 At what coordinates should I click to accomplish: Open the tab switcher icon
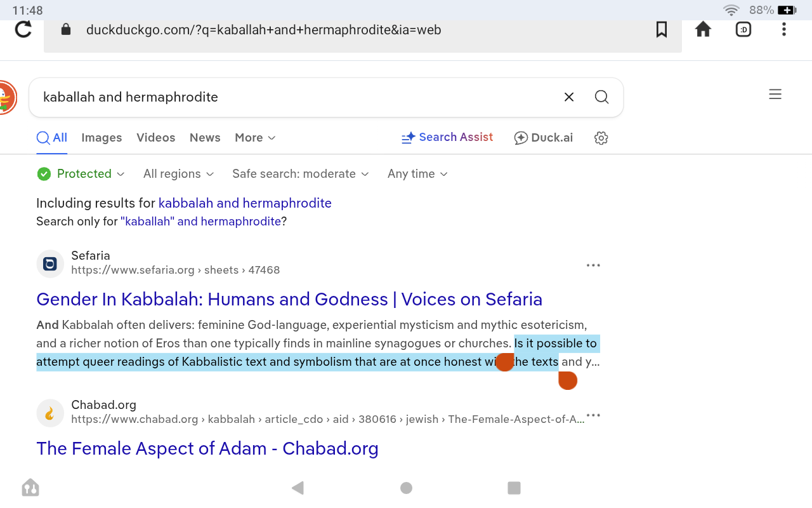(x=743, y=30)
